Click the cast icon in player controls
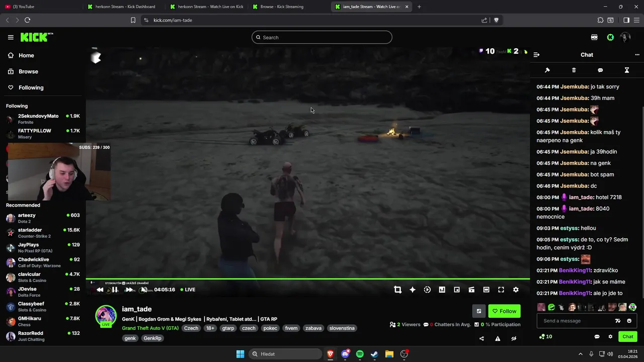This screenshot has width=644, height=362. pyautogui.click(x=471, y=290)
